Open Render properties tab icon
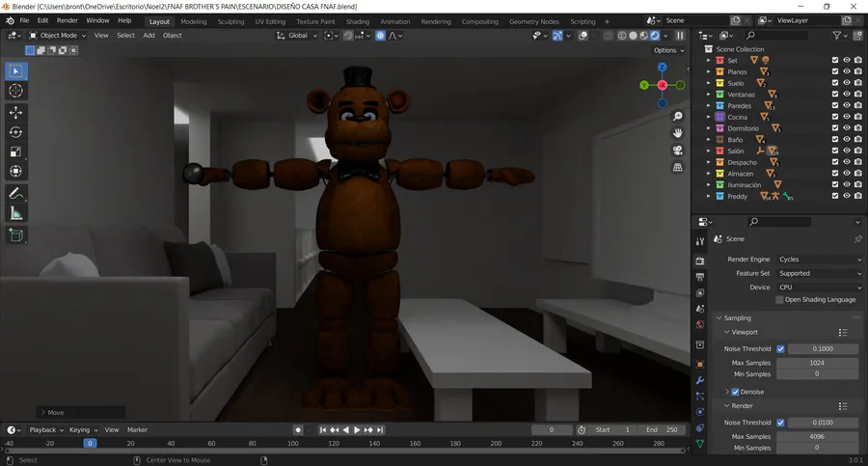 700,260
